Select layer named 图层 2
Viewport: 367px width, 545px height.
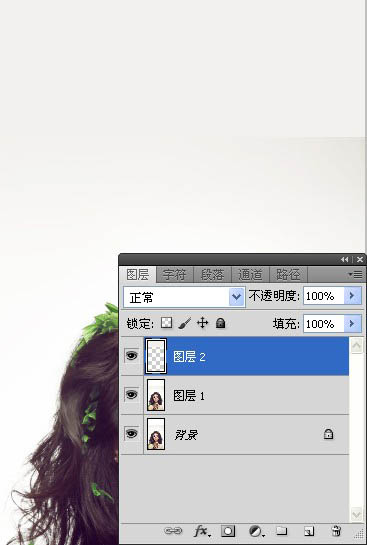(189, 357)
